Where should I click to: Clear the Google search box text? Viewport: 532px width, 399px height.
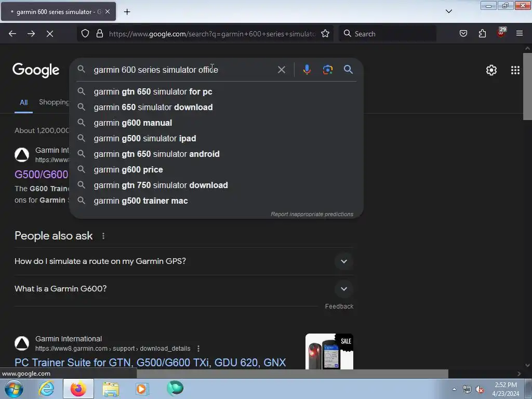(x=281, y=70)
